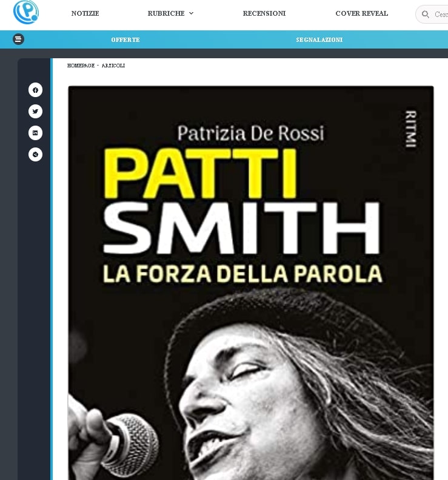The width and height of the screenshot is (448, 480).
Task: Go to the NOTIZIE section
Action: [85, 13]
